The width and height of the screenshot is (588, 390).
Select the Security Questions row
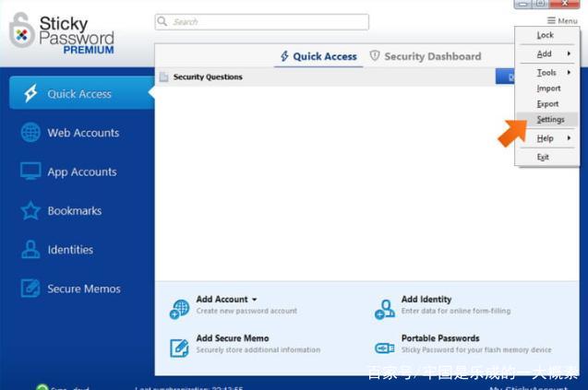click(x=335, y=77)
